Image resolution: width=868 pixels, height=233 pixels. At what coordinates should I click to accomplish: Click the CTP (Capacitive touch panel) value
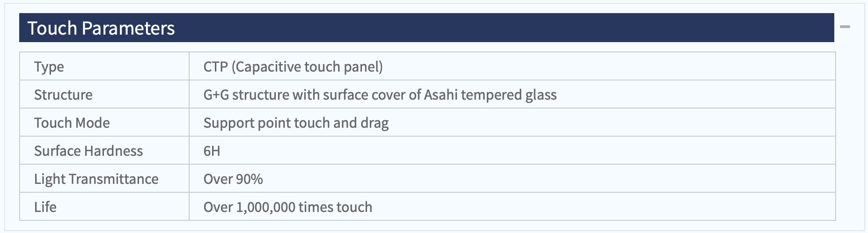pos(293,67)
